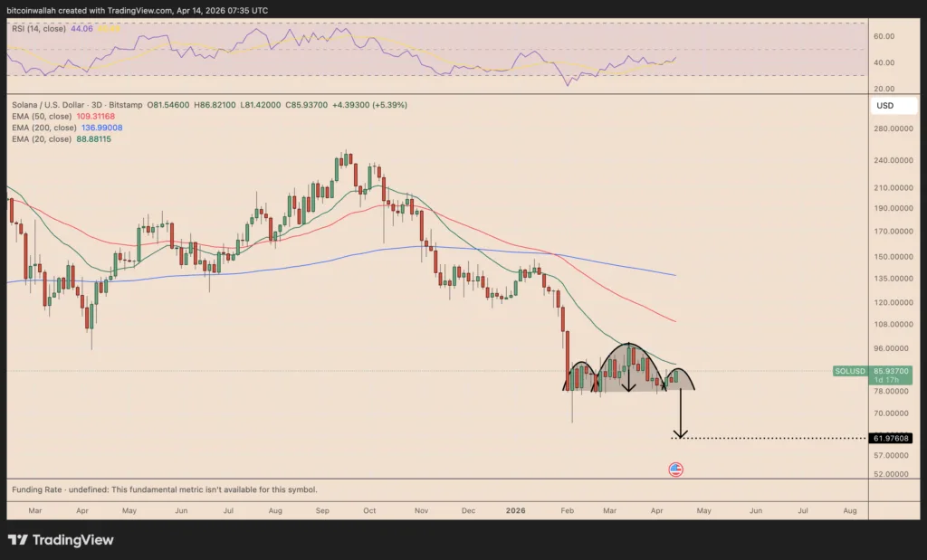Click the Funding Rate unavailable message
This screenshot has width=927, height=560.
point(165,489)
